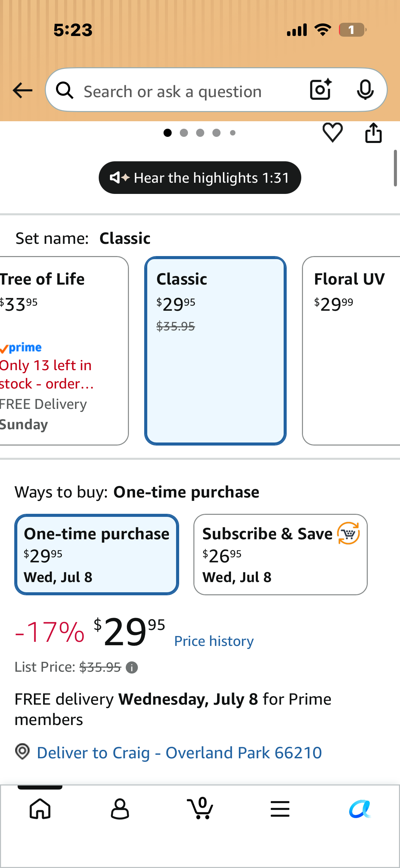The height and width of the screenshot is (868, 400).
Task: Open the Price history link
Action: click(x=214, y=641)
